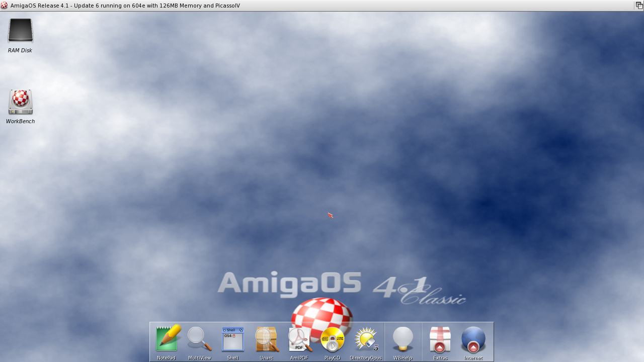Open DirectoryOpus from the dock
This screenshot has height=362, width=644.
(366, 339)
